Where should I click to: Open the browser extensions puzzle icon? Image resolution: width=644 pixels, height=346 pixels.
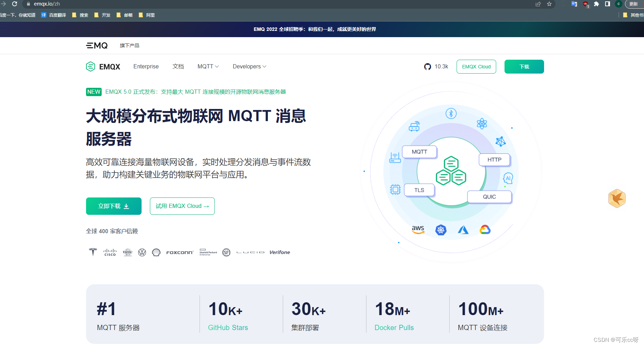pyautogui.click(x=596, y=4)
